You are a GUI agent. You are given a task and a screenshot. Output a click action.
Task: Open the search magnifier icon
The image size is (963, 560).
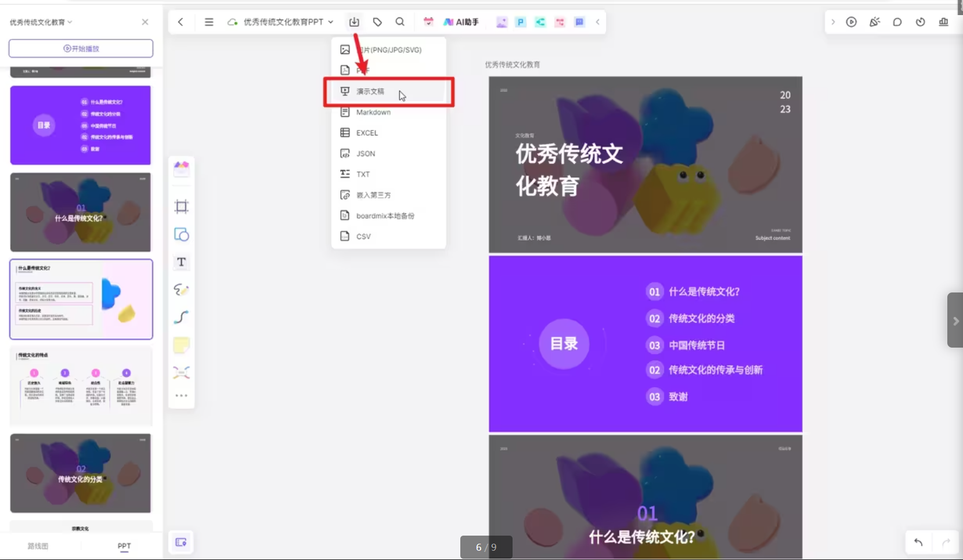[400, 22]
